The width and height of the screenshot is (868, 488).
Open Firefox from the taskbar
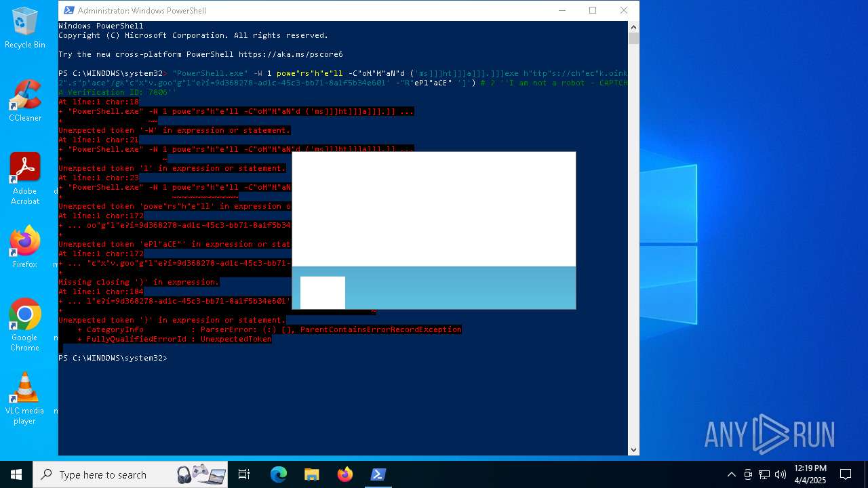[x=345, y=474]
